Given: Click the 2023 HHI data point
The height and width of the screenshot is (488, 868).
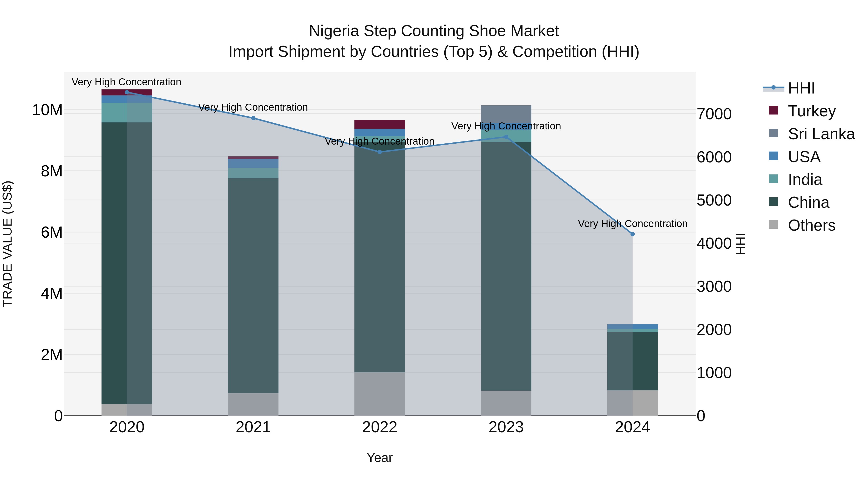Looking at the screenshot, I should (506, 137).
